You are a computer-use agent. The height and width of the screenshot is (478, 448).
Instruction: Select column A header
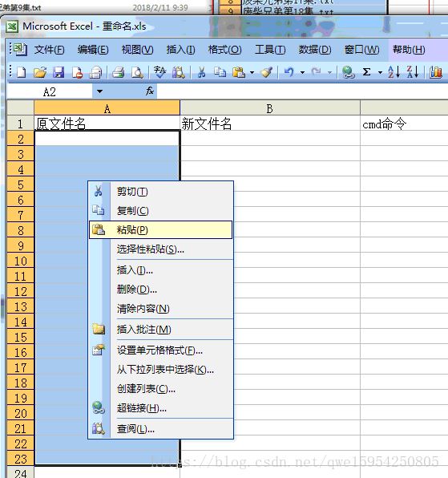[x=107, y=108]
